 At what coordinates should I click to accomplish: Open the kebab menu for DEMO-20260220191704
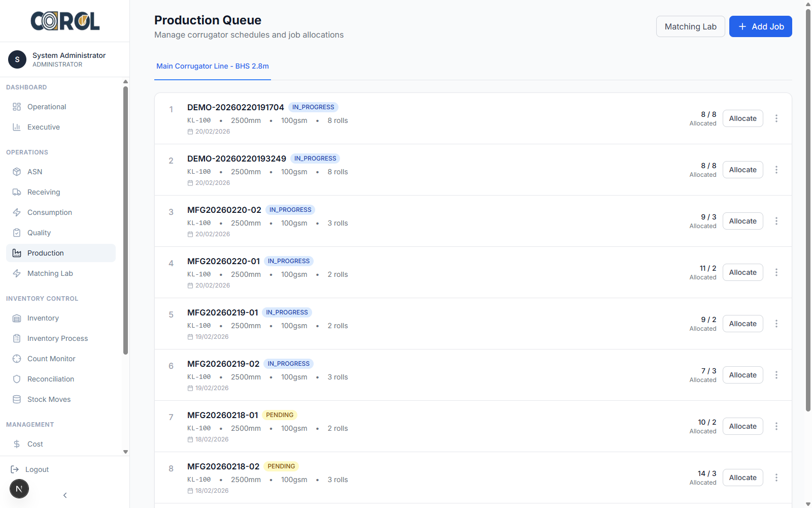pyautogui.click(x=776, y=118)
